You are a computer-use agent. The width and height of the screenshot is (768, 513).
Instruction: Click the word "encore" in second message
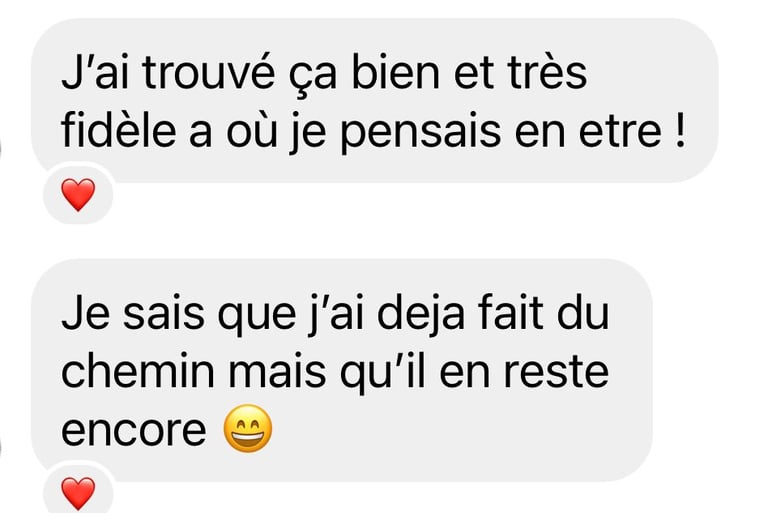click(134, 430)
